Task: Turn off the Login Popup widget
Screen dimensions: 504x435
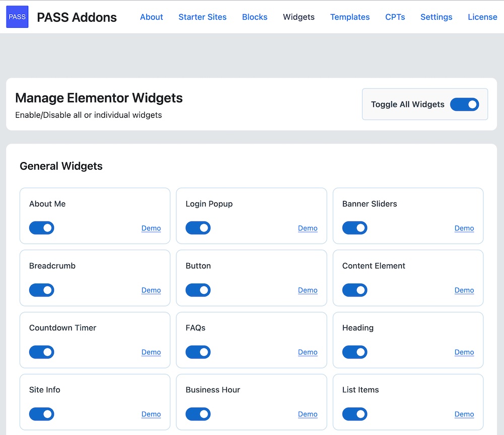Action: [198, 228]
